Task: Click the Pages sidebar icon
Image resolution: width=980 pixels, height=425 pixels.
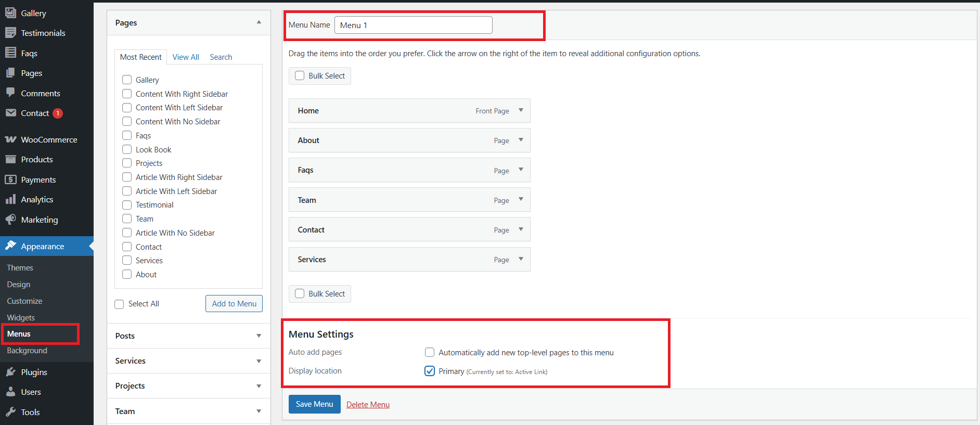Action: (x=10, y=73)
